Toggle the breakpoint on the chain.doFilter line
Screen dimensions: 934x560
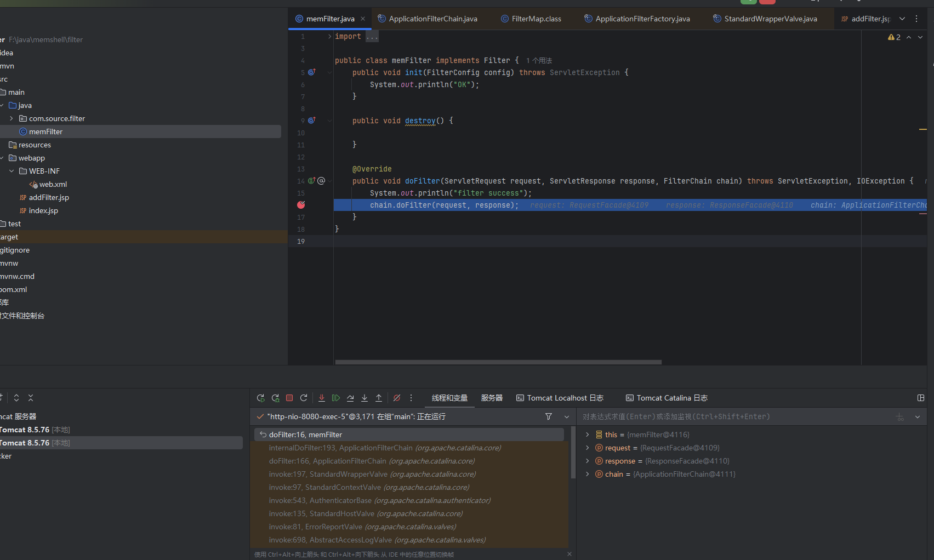coord(301,205)
